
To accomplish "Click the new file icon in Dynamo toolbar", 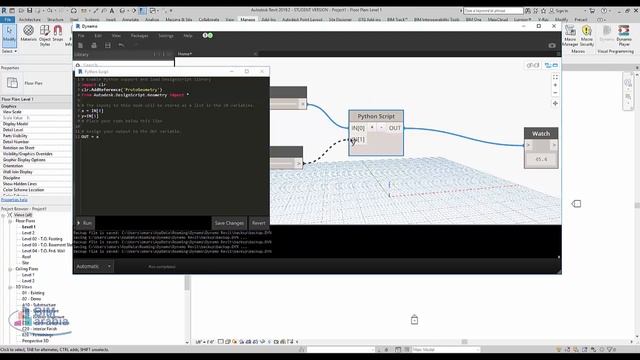I will 80,45.
